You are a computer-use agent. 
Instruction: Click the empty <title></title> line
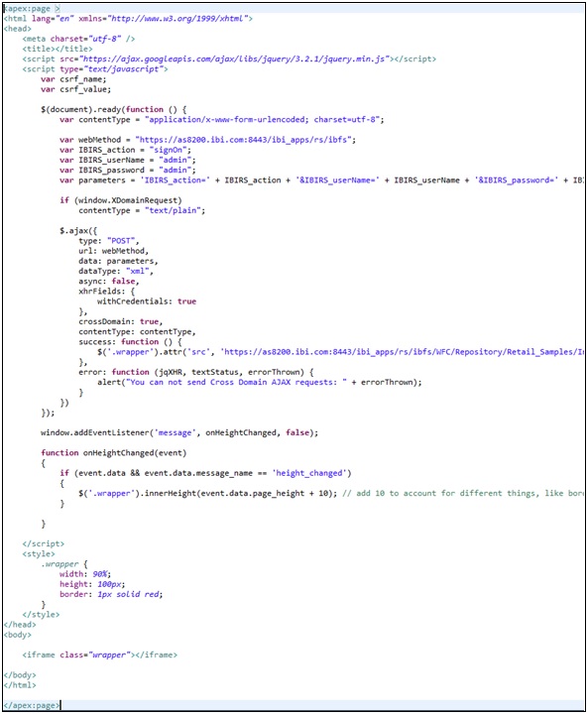coord(58,49)
